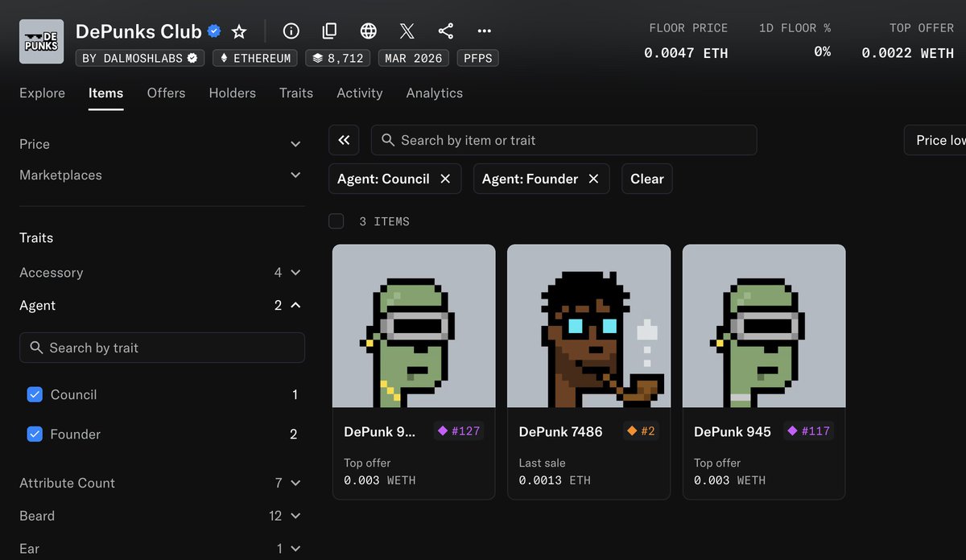Click the Ethereum chain badge
This screenshot has width=966, height=560.
point(255,59)
